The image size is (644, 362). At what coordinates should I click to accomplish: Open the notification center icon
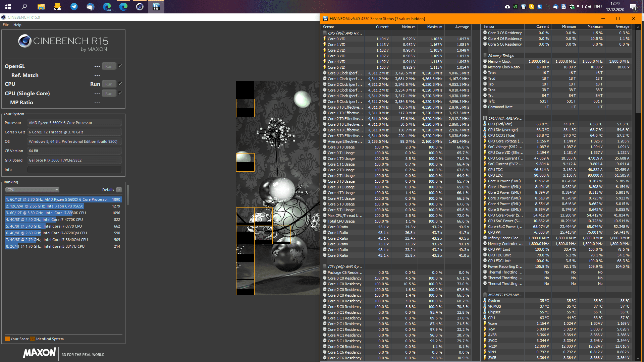(x=633, y=7)
